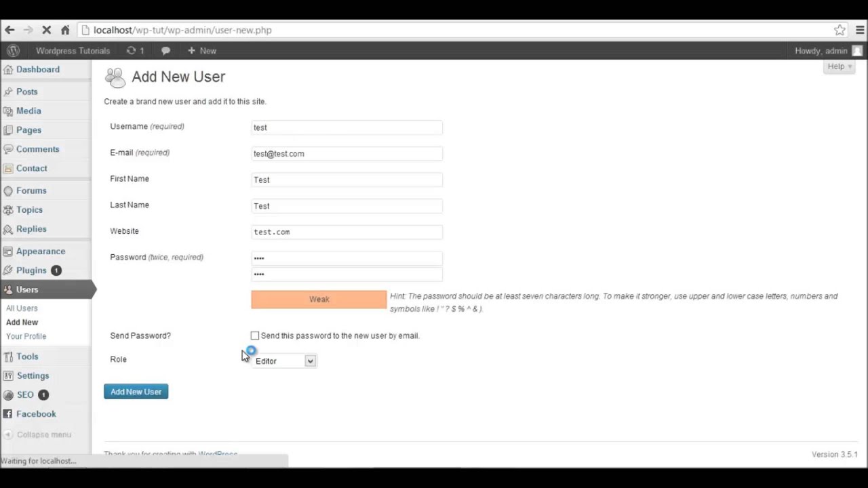The height and width of the screenshot is (488, 868).
Task: Open Wordpress Tutorials site menu
Action: point(73,50)
